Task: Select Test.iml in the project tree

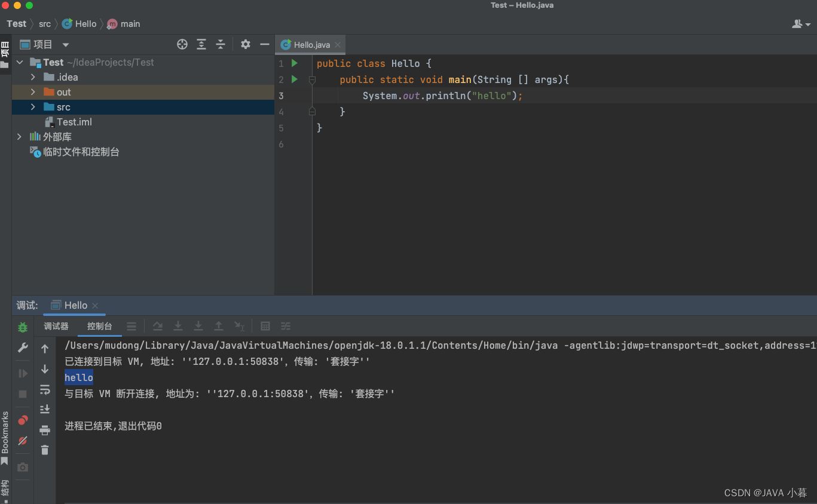Action: coord(74,122)
